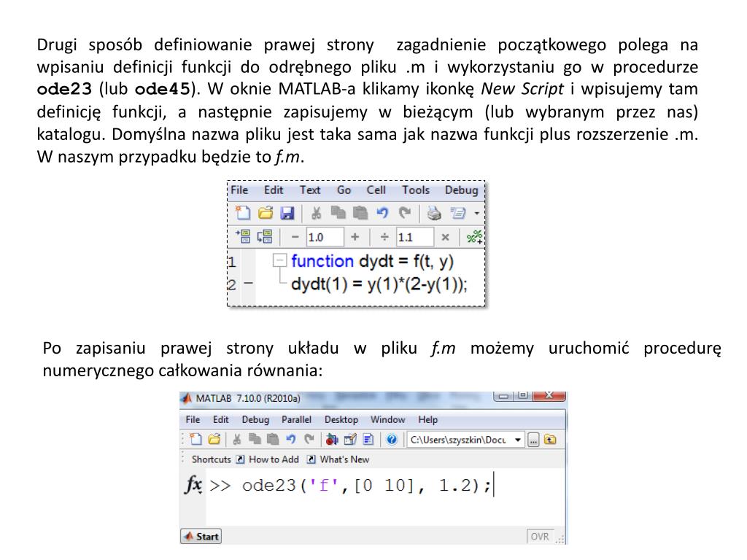Click the show functions icon beside printer
Image resolution: width=747 pixels, height=560 pixels.
tap(458, 213)
